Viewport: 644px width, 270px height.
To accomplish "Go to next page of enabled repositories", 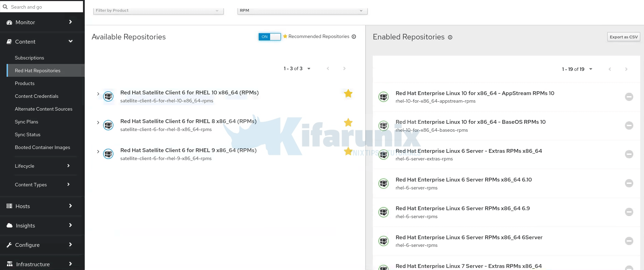I will click(x=626, y=69).
